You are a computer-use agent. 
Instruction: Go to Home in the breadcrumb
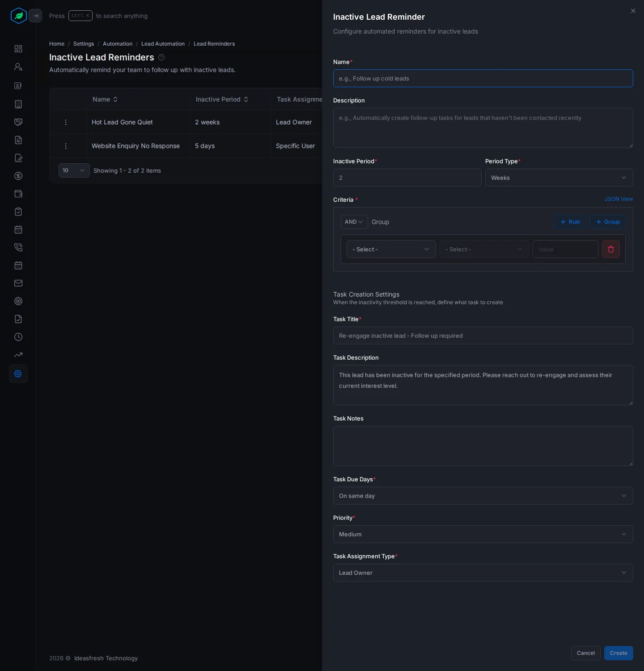click(57, 44)
